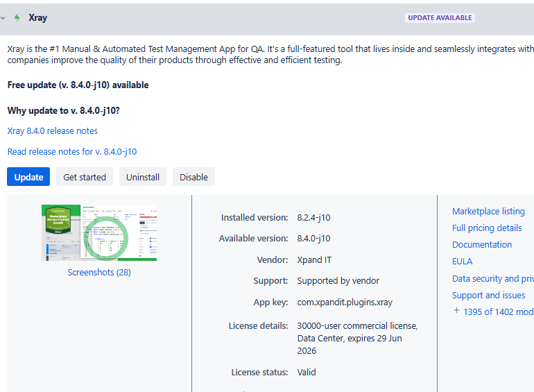This screenshot has width=534, height=392.
Task: Click the Xray app title
Action: (x=38, y=18)
